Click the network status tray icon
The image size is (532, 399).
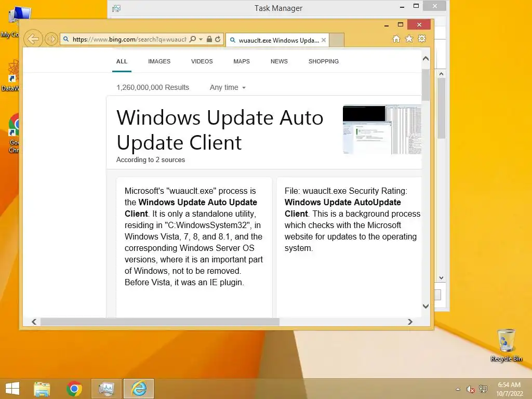click(x=483, y=389)
